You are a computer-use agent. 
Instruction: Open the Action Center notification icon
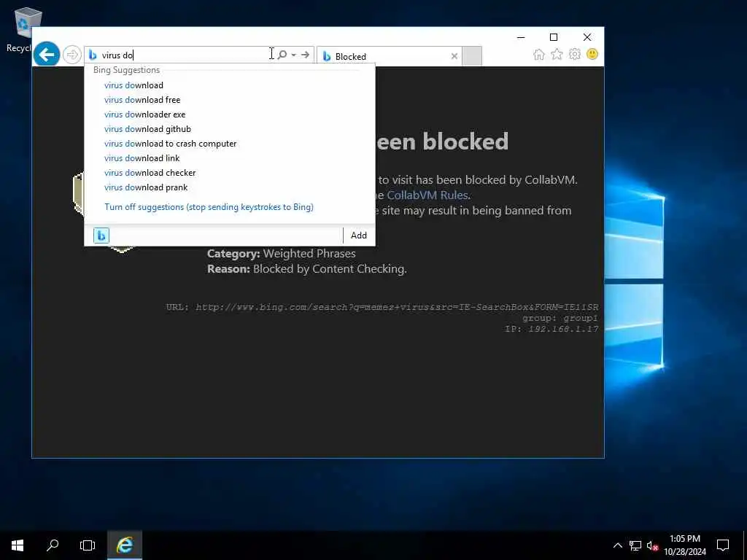(723, 545)
